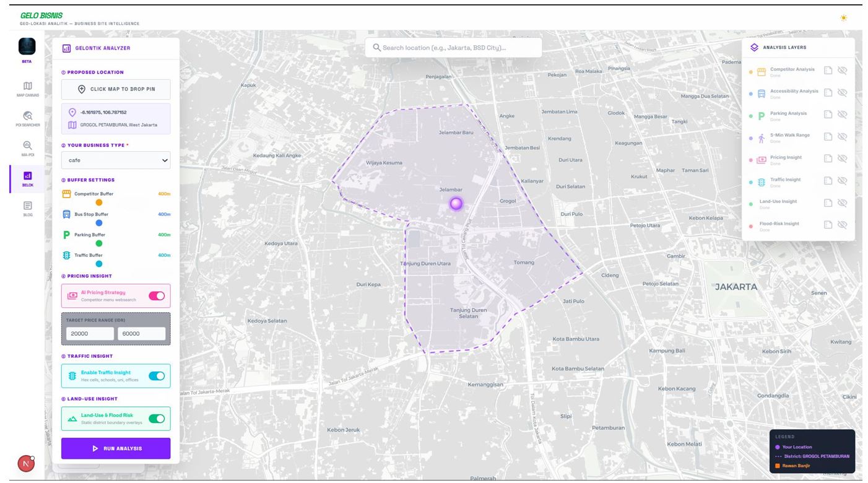Screen dimensions: 868x483
Task: Click 'District: GROGOL PETAMBURAN' legend entry
Action: pos(817,456)
